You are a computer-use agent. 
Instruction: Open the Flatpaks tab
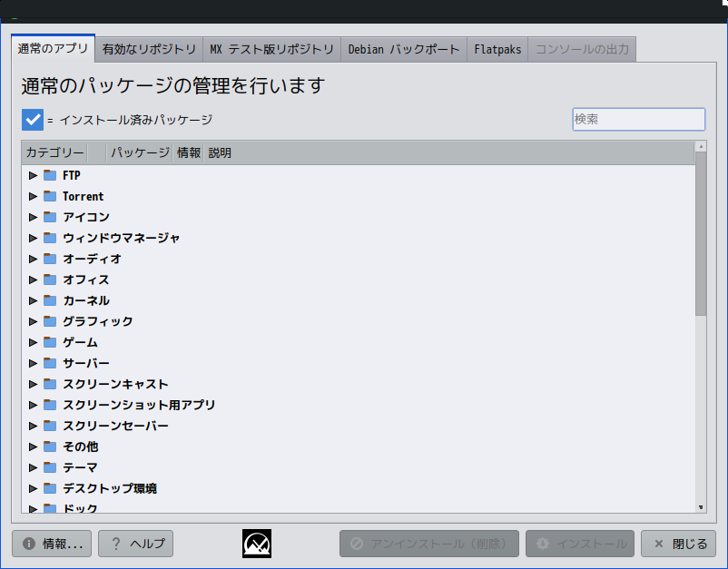point(497,49)
